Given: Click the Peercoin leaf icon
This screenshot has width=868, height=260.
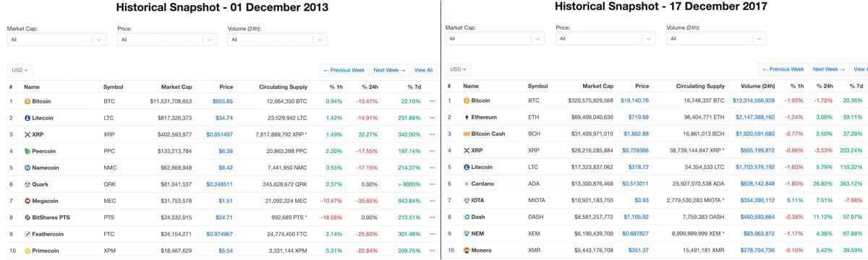Looking at the screenshot, I should 27,151.
